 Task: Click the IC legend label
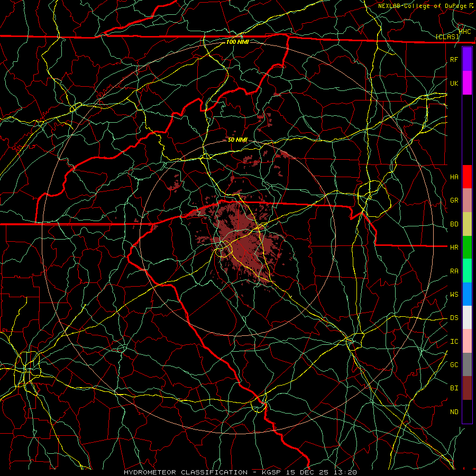454,342
